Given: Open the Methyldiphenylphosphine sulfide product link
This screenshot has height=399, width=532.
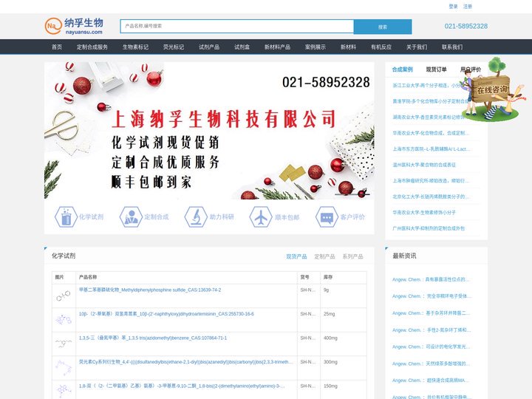Looking at the screenshot, I should tap(150, 290).
